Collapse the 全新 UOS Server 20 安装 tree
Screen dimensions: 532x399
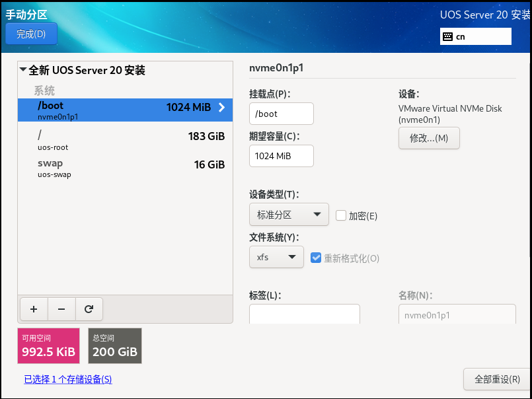point(23,69)
